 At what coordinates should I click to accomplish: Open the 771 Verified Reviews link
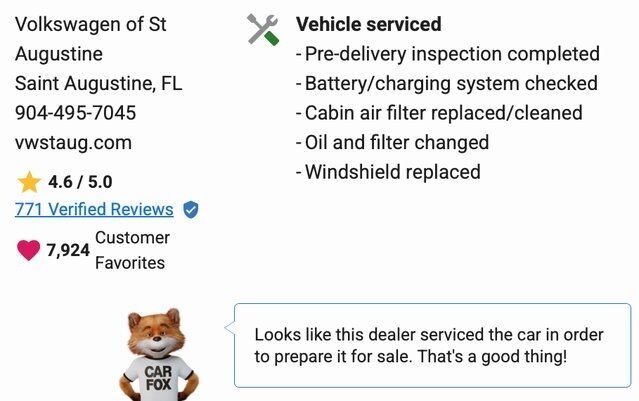[x=94, y=209]
